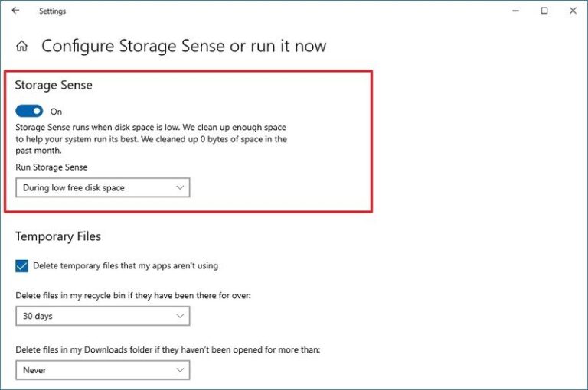Click the Temporary Files section heading
Viewport: 588px width, 390px height.
[x=58, y=236]
